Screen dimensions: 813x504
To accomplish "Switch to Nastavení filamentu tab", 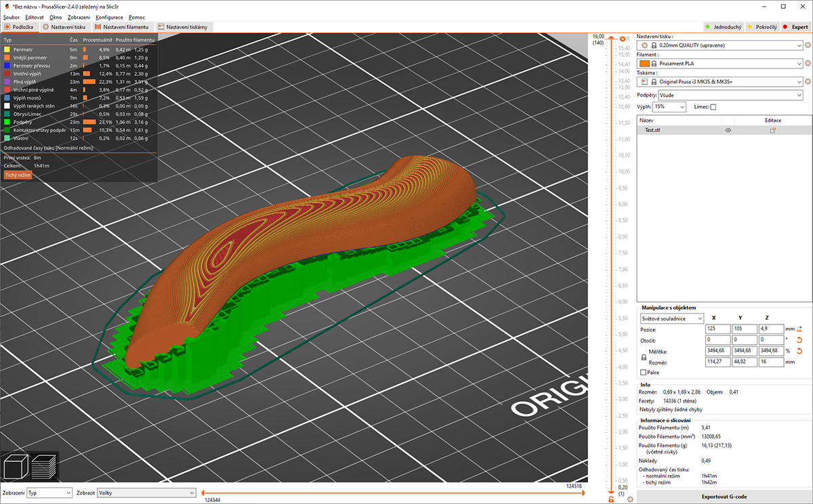I will click(122, 27).
